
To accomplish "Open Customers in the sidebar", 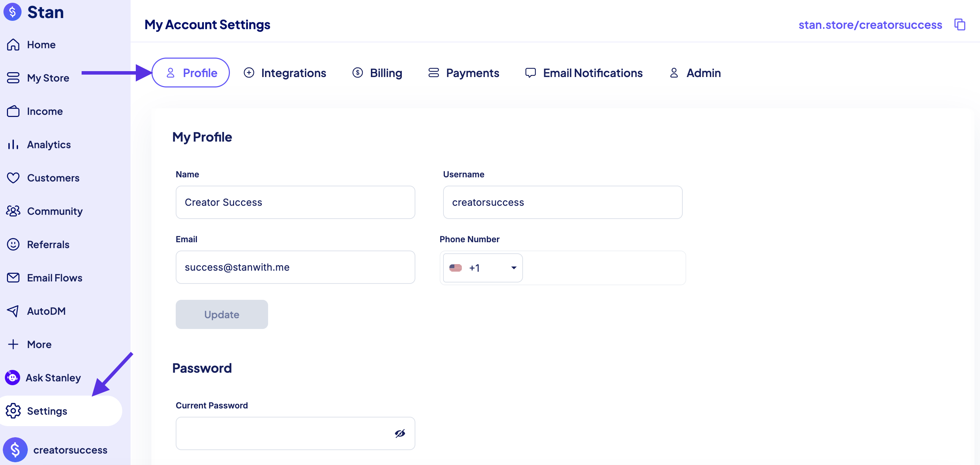I will [53, 178].
